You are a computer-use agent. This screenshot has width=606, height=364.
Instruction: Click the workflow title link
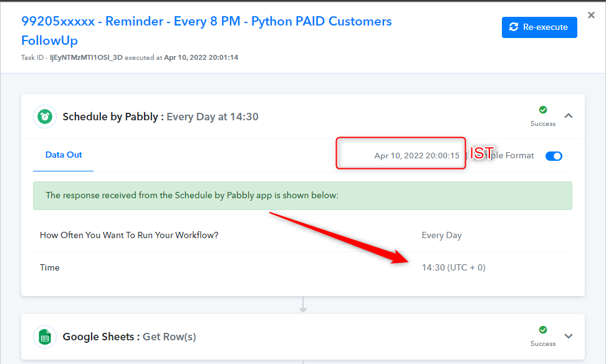click(206, 31)
